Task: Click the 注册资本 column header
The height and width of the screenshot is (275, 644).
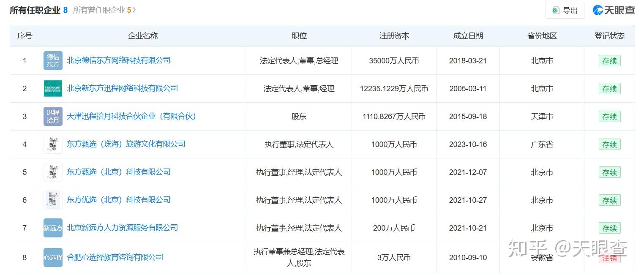Action: coord(394,36)
